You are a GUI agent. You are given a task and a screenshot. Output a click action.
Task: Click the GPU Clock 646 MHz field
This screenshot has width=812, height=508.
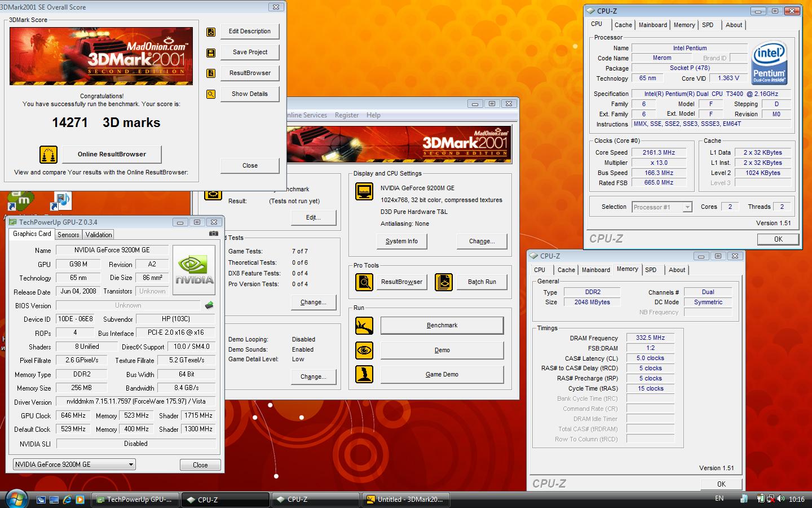pos(73,416)
